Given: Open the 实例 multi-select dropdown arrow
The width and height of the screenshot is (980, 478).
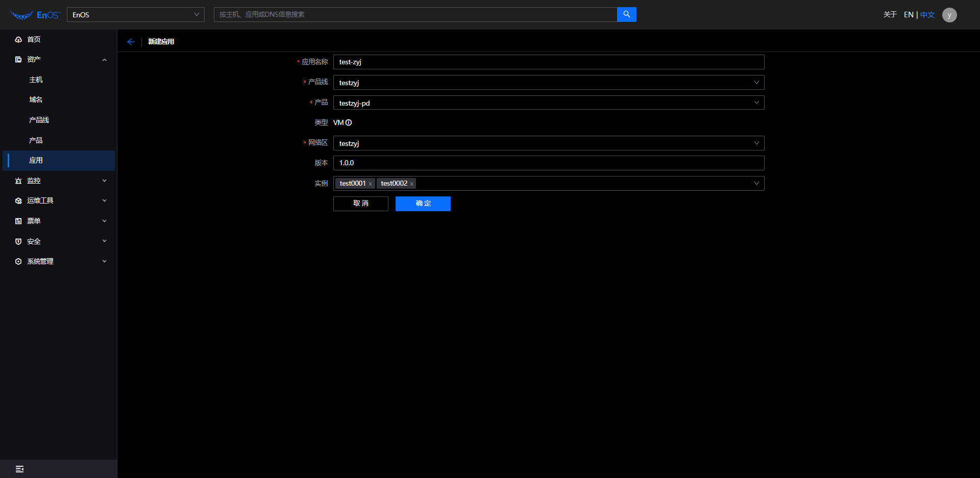Looking at the screenshot, I should [756, 184].
